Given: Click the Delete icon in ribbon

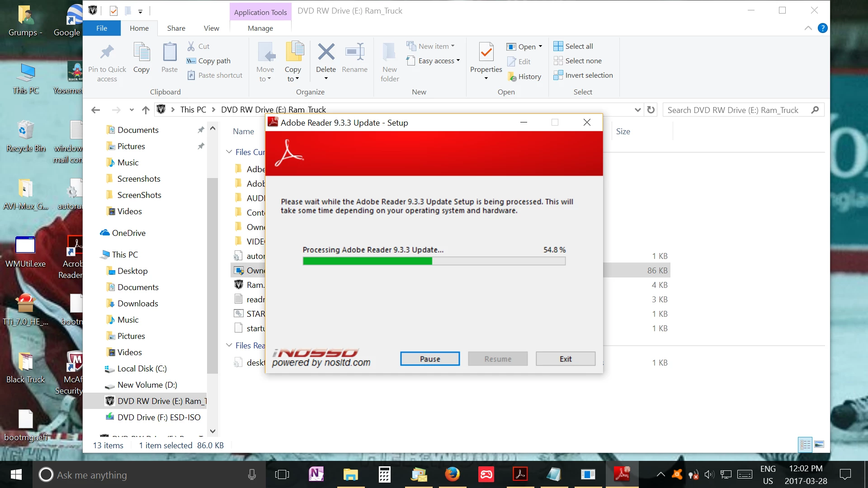Looking at the screenshot, I should click(325, 52).
